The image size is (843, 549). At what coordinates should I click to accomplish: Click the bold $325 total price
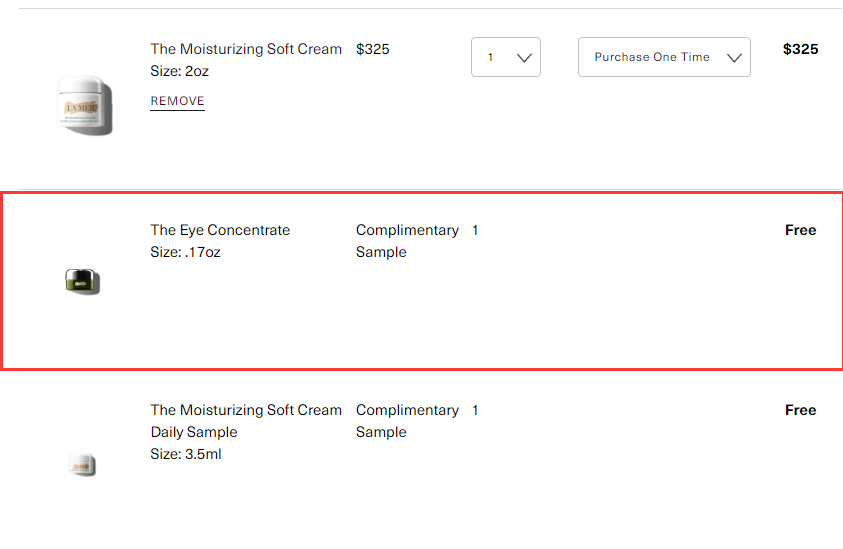coord(801,49)
